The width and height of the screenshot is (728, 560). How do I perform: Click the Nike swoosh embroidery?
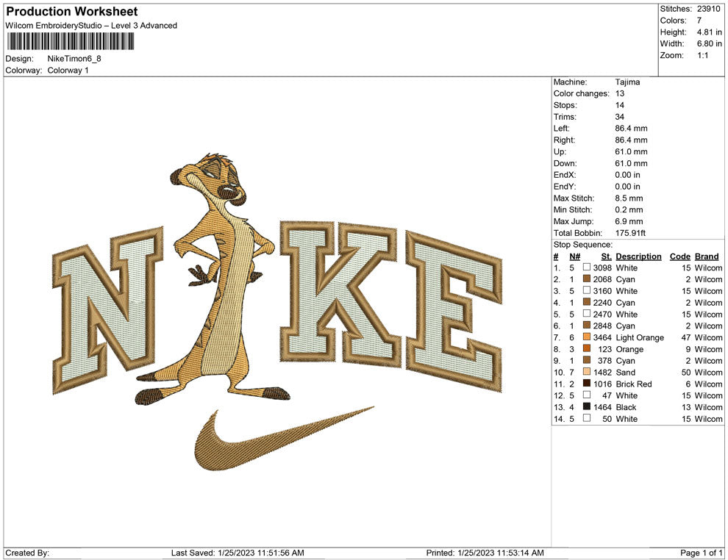pos(283,439)
